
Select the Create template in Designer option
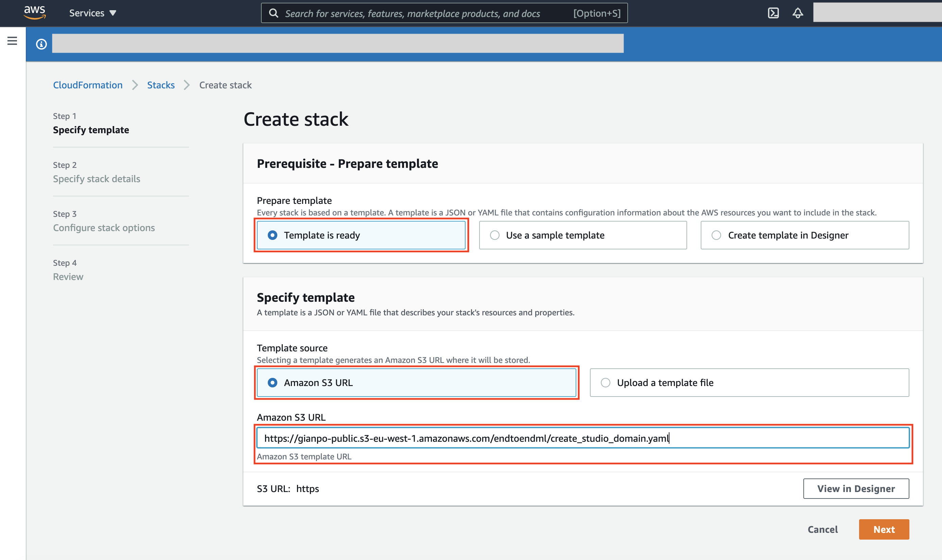click(805, 235)
